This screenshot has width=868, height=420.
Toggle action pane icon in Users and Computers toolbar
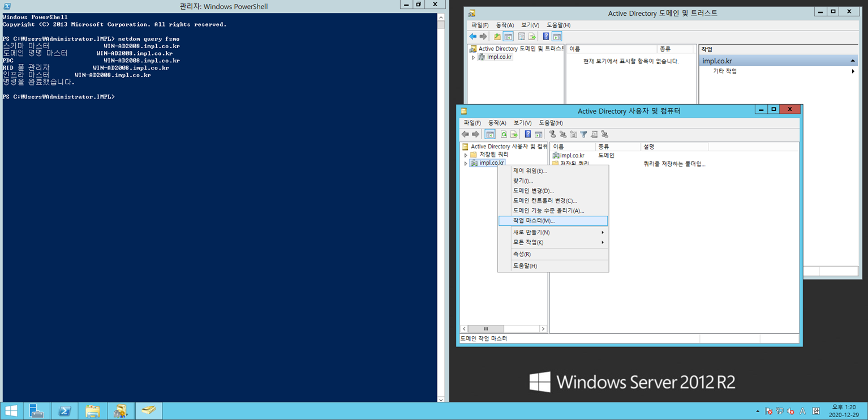tap(538, 134)
